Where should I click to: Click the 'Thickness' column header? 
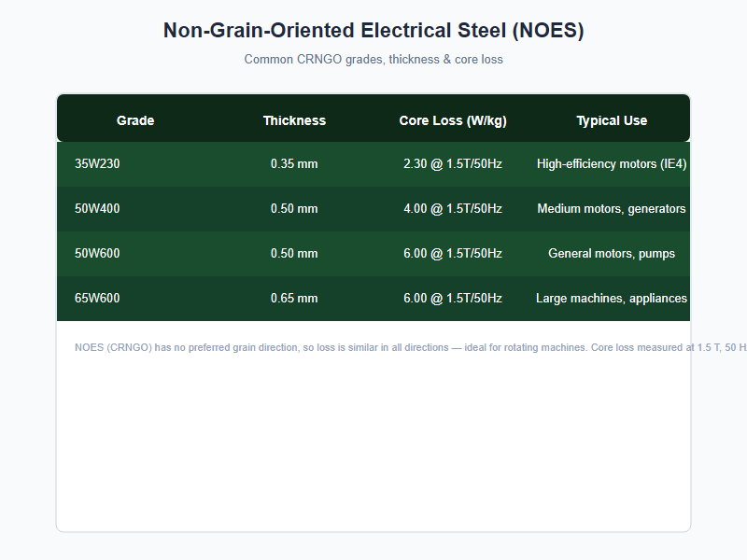[294, 120]
